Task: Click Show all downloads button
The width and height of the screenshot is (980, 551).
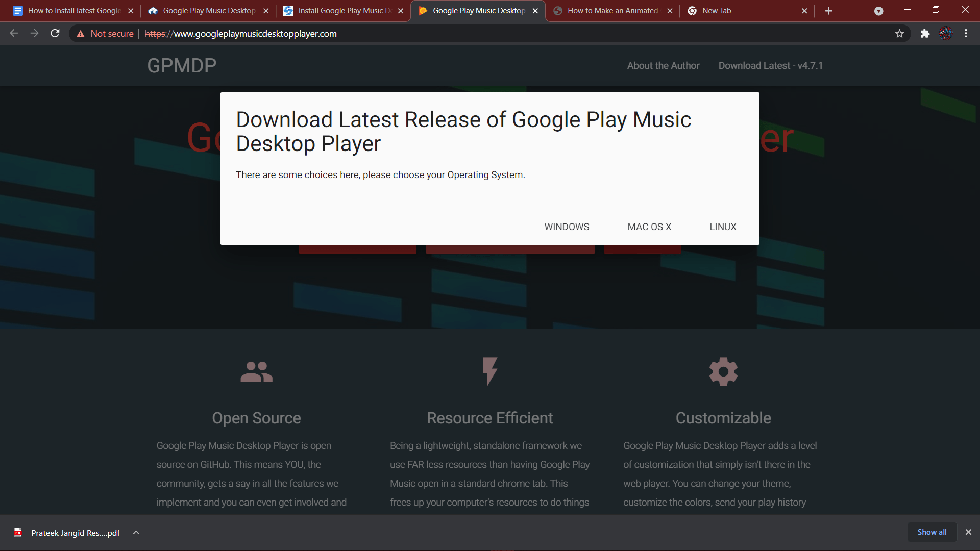Action: [932, 532]
